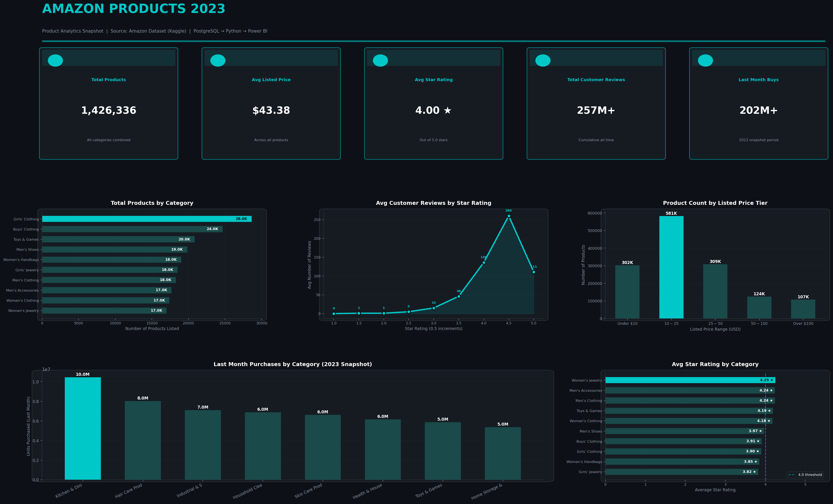The image size is (833, 504).
Task: Click the Girls' Jewelry 18.0K bar
Action: tap(110, 270)
